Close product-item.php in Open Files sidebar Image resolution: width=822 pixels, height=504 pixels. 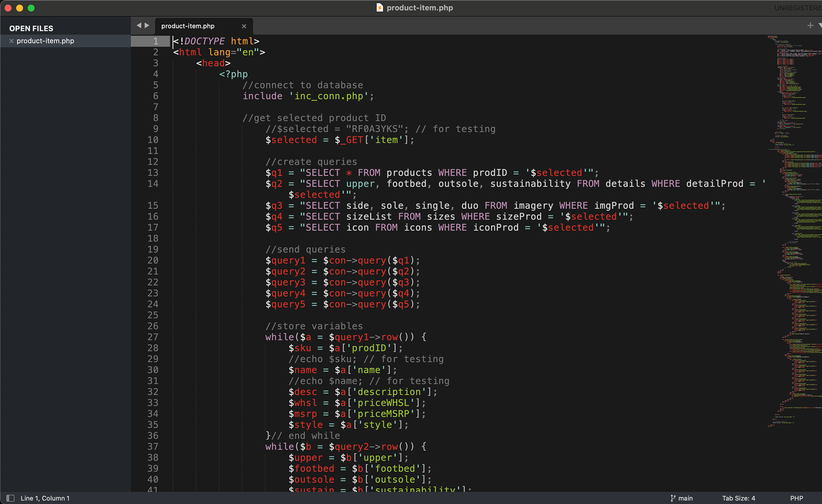click(12, 41)
